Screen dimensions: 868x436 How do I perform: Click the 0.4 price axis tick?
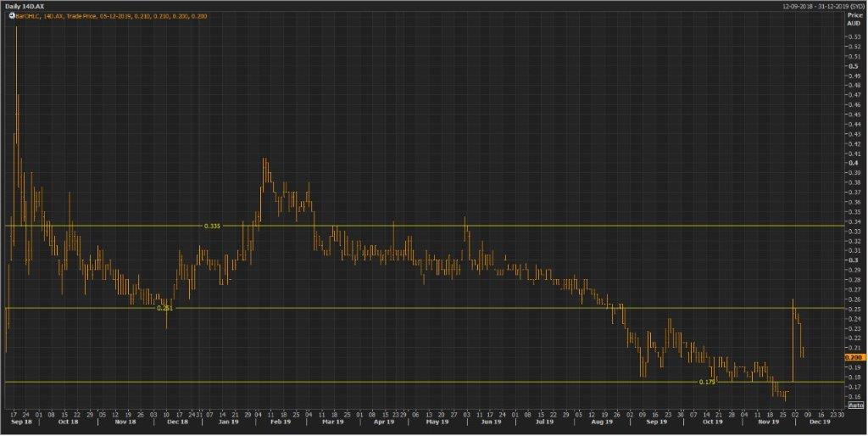pyautogui.click(x=852, y=163)
